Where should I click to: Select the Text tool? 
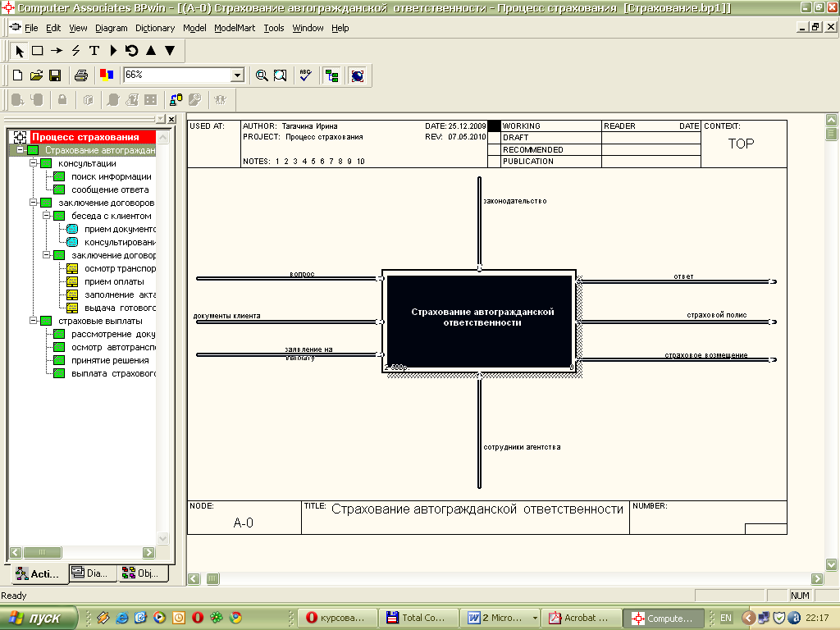point(94,51)
